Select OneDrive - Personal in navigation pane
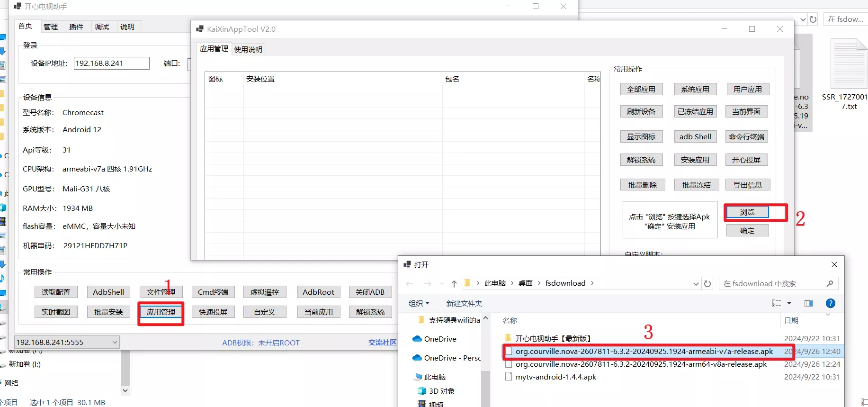Viewport: 868px width, 407px height. [447, 358]
